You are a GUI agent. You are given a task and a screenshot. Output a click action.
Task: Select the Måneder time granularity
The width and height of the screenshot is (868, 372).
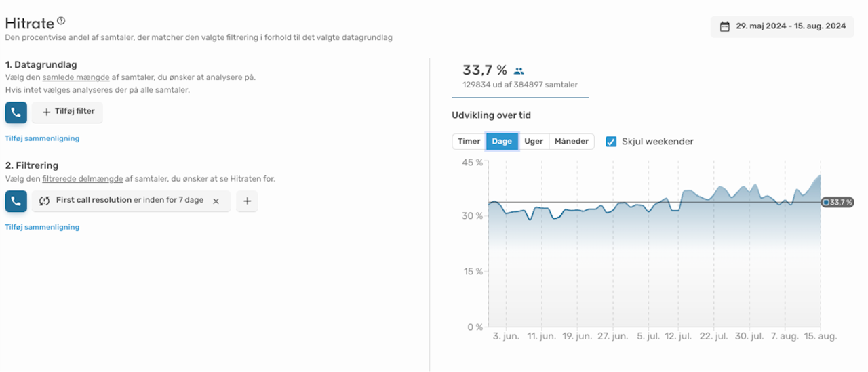pos(572,142)
